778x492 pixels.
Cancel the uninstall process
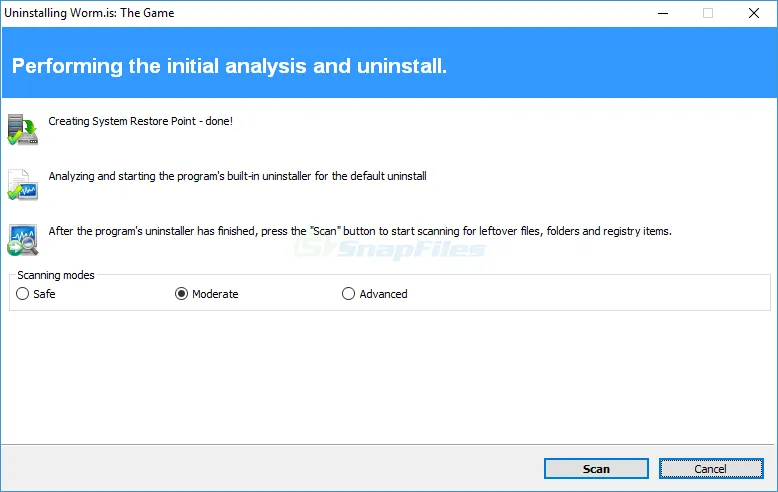point(711,469)
